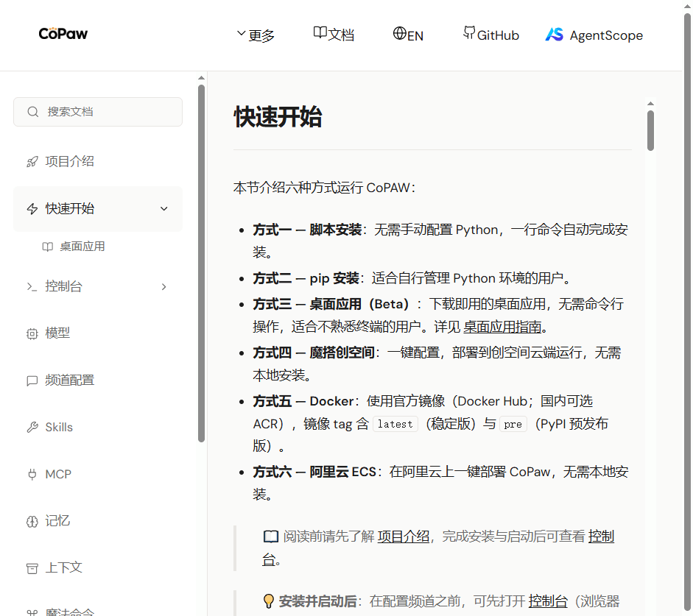Open the GitHub repository link
The image size is (693, 616).
(x=490, y=35)
